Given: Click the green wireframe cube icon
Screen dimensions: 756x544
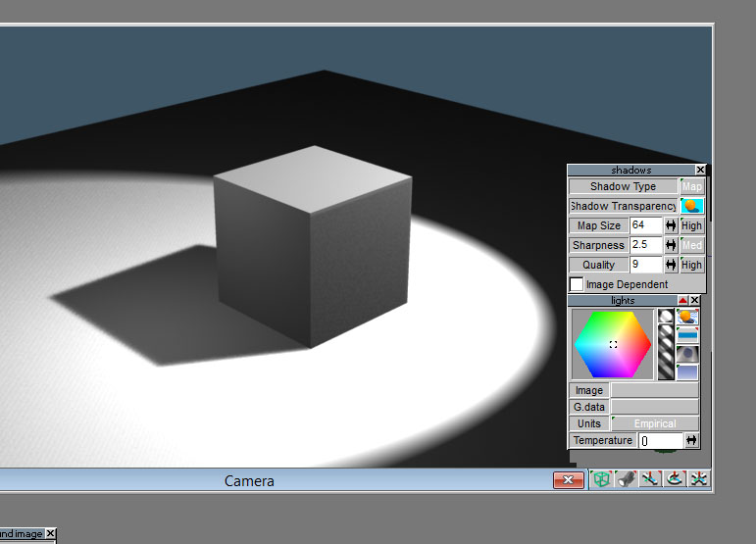Looking at the screenshot, I should pyautogui.click(x=601, y=479).
